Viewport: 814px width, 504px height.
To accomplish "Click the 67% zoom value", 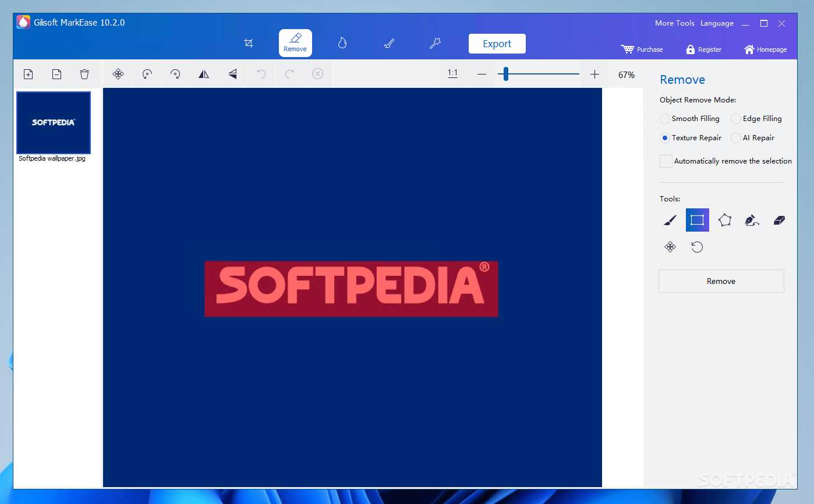I will click(x=627, y=74).
